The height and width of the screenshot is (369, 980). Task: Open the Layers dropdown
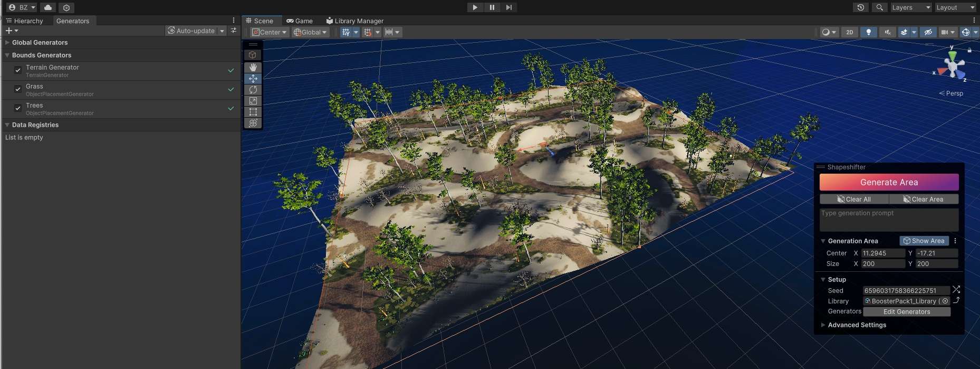pos(910,7)
